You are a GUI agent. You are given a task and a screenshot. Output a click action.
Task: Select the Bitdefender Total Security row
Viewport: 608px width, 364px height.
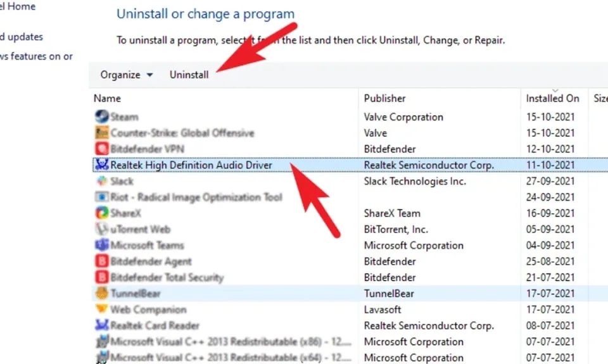[167, 277]
